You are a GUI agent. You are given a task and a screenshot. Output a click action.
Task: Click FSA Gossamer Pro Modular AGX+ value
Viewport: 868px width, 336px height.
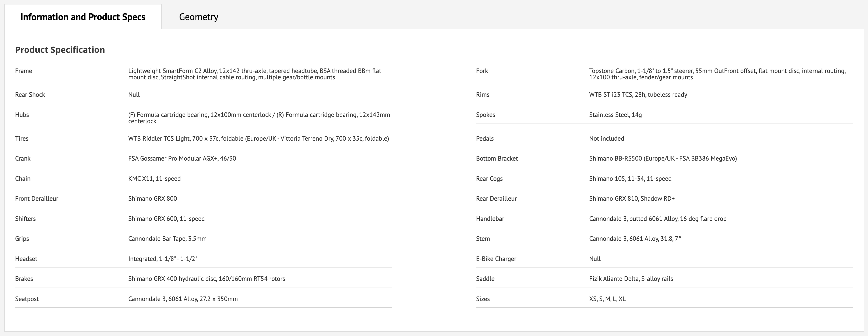click(x=182, y=158)
